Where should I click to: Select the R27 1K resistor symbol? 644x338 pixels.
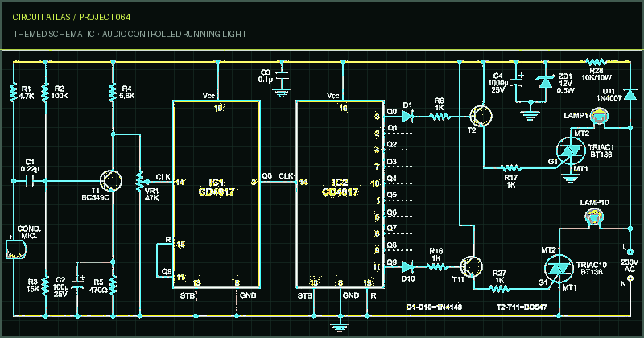point(500,289)
